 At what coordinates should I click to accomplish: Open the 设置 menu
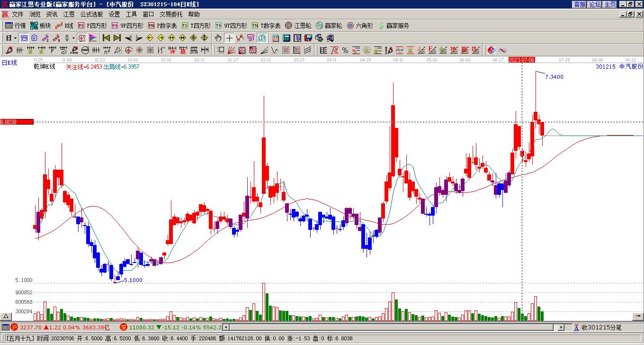pyautogui.click(x=114, y=15)
